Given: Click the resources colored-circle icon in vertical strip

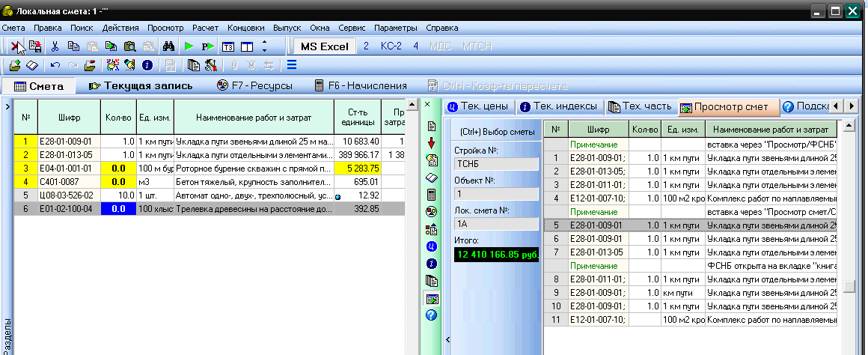Looking at the screenshot, I should click(432, 211).
